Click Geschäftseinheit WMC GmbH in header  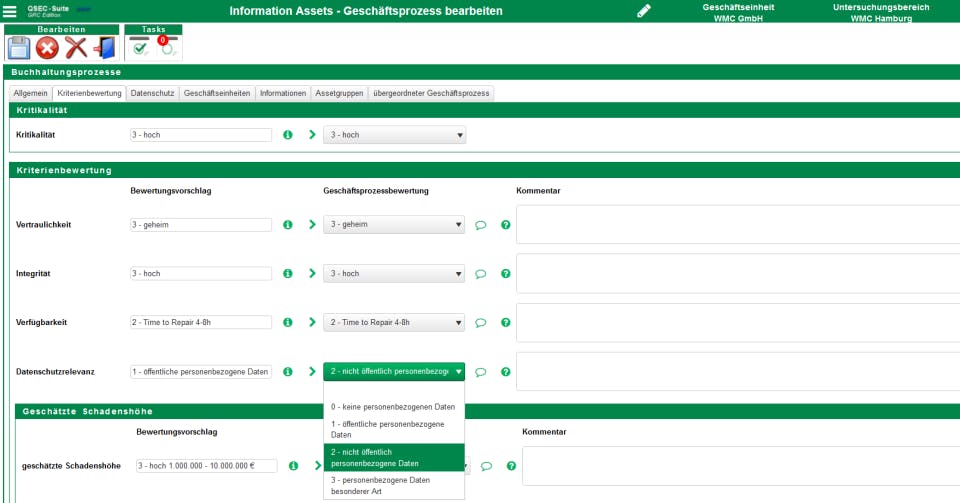pos(738,12)
